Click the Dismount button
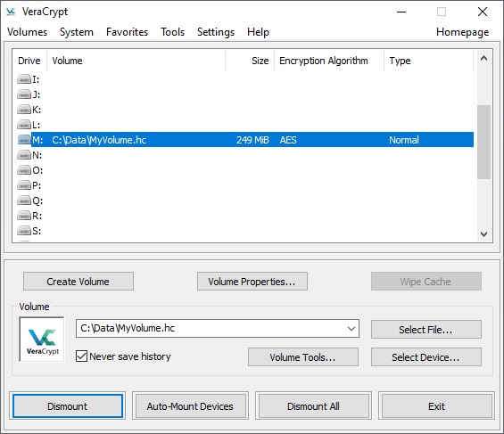The width and height of the screenshot is (504, 434). pos(68,406)
